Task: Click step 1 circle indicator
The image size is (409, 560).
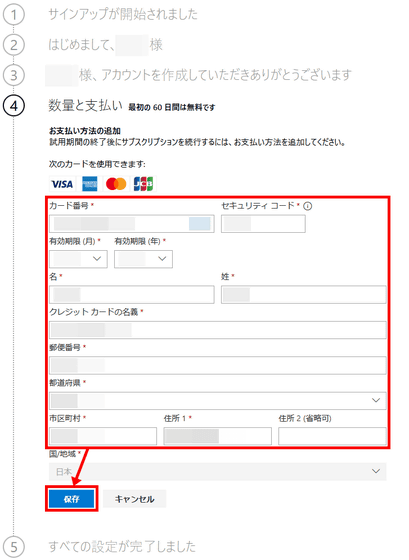Action: 14,15
